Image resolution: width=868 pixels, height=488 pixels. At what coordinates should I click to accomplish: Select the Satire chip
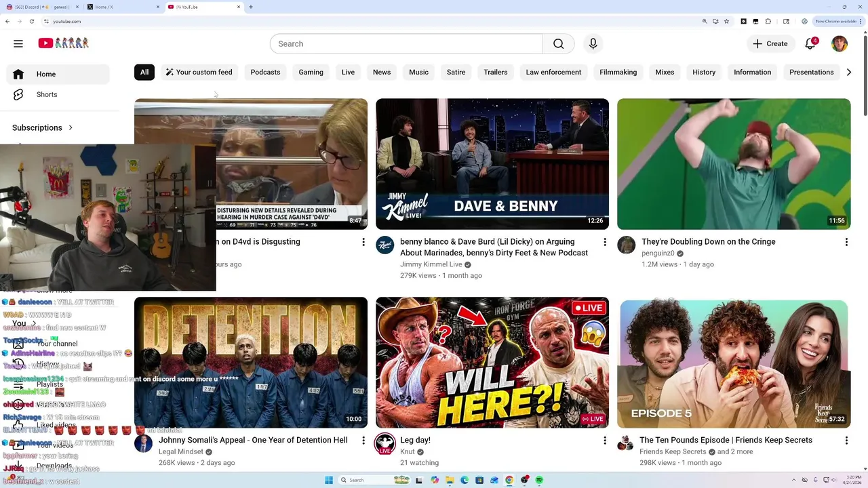pos(456,72)
